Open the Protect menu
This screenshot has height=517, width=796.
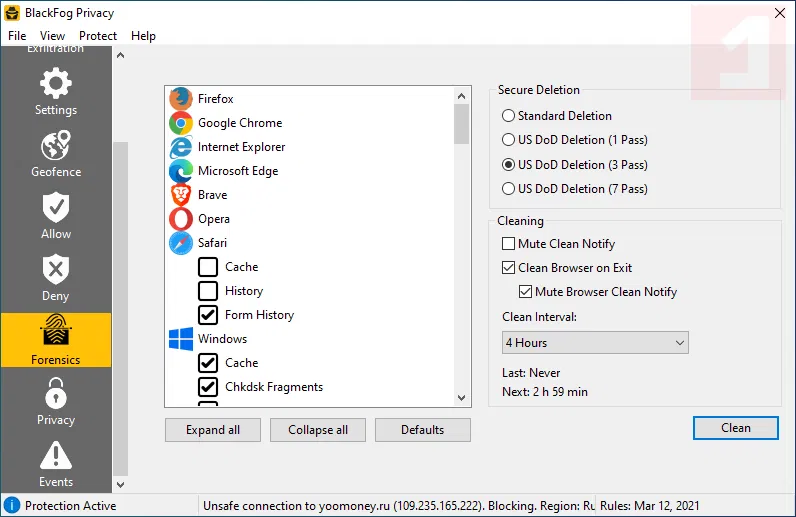pyautogui.click(x=98, y=36)
